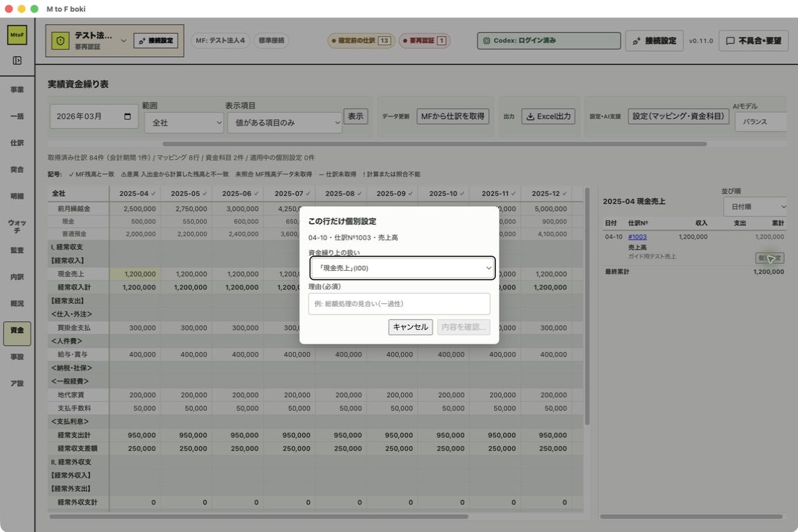The height and width of the screenshot is (532, 798).
Task: Click the table's bottom horizontal scrollbar
Action: tap(258, 517)
